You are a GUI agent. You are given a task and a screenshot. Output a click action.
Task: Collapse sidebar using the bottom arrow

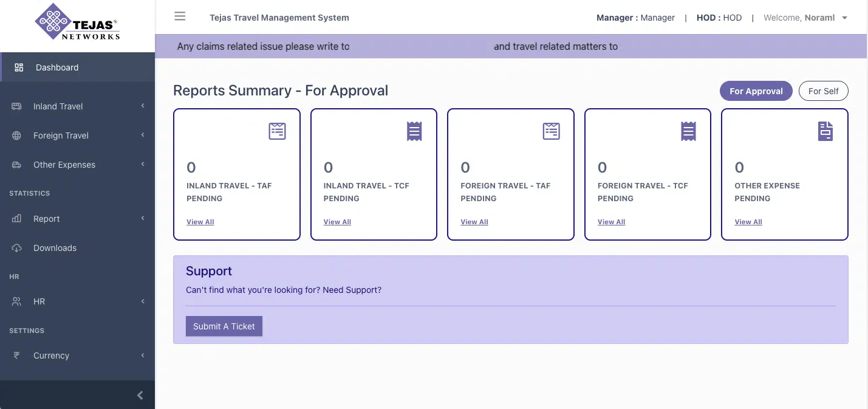[x=140, y=396]
